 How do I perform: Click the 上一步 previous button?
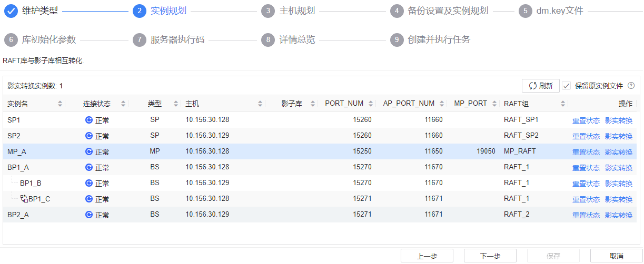pos(427,256)
